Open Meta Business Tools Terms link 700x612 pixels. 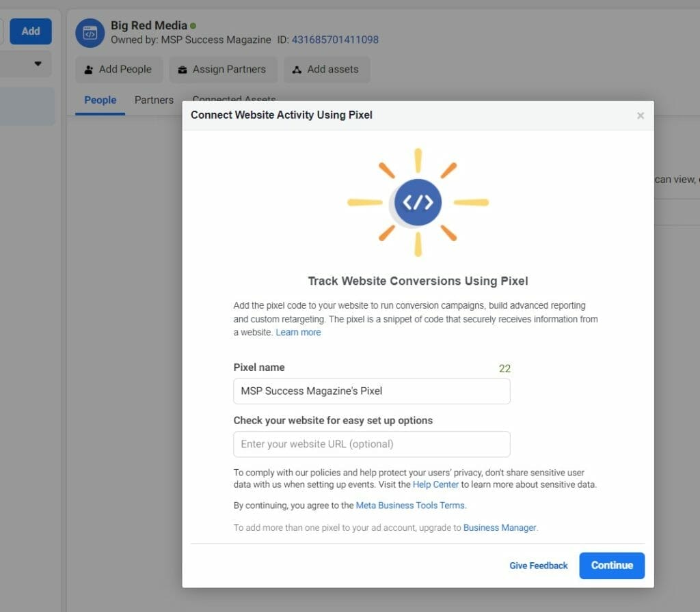(x=410, y=505)
